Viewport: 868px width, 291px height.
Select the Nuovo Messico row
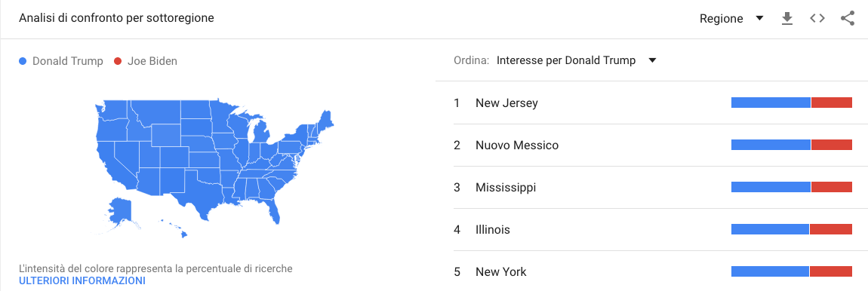[651, 145]
